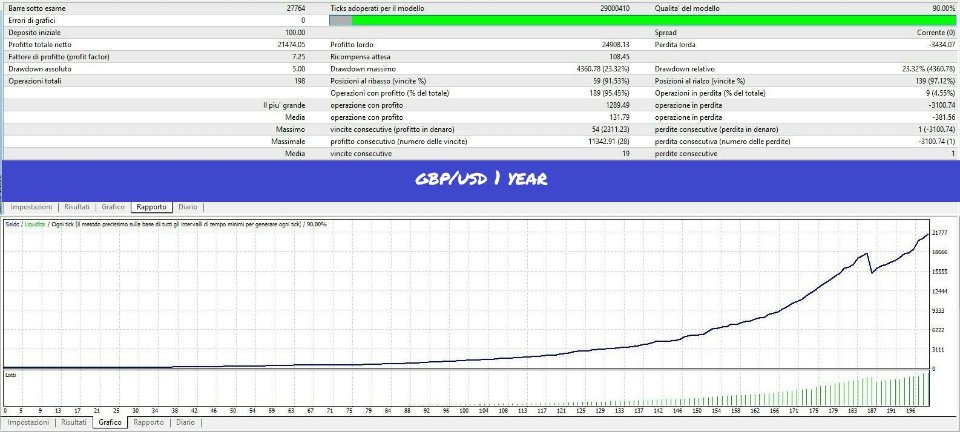
Task: Click the 'Posizioni al rialzo (vincite %)' label
Action: pos(700,81)
